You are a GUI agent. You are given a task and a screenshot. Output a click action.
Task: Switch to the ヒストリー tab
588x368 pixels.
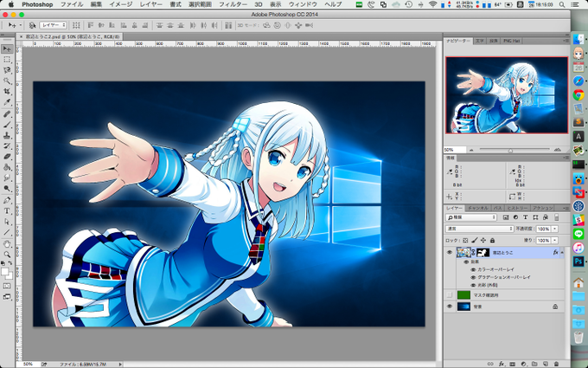pyautogui.click(x=517, y=208)
